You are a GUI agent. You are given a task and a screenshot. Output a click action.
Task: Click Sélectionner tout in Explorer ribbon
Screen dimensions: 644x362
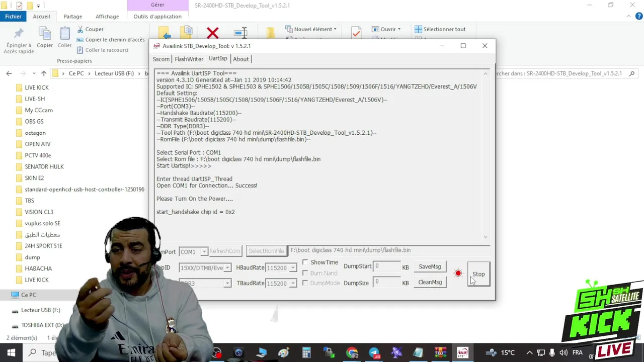[x=440, y=29]
